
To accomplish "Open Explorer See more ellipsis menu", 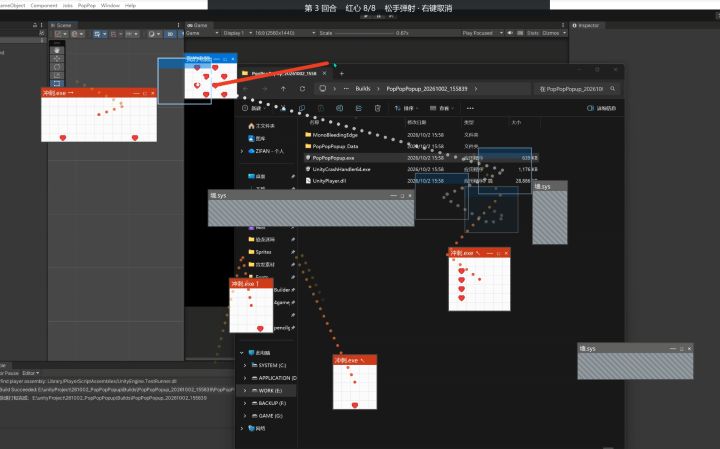I will click(x=470, y=108).
